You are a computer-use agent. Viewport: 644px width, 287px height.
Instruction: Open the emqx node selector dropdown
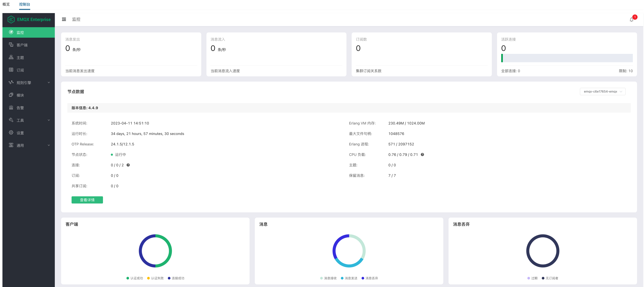(602, 92)
